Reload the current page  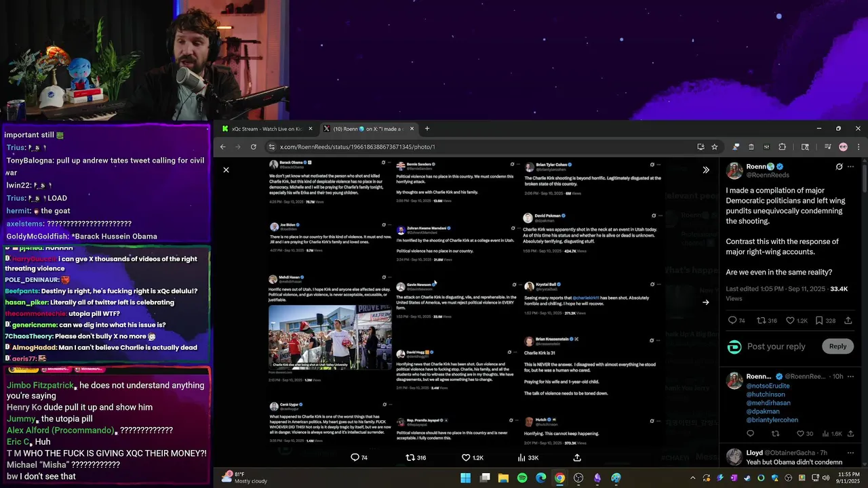click(x=254, y=147)
